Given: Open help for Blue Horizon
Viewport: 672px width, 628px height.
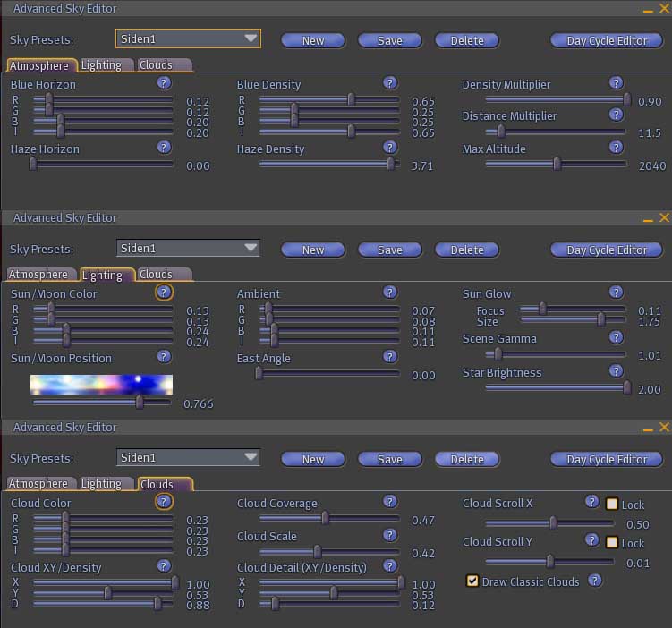Looking at the screenshot, I should 164,82.
